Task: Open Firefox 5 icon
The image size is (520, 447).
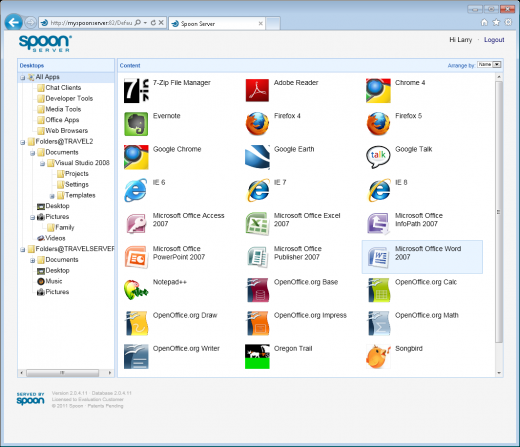Action: [378, 124]
